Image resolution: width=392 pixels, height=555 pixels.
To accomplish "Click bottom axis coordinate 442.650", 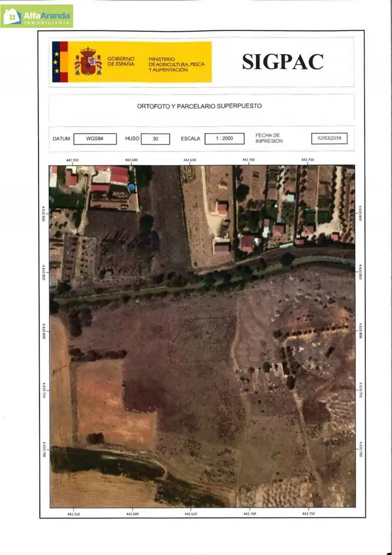I will pyautogui.click(x=191, y=513).
